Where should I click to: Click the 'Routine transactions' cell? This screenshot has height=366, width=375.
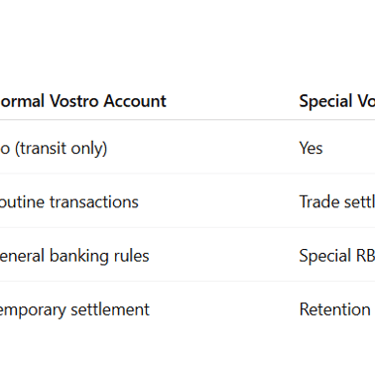69,202
